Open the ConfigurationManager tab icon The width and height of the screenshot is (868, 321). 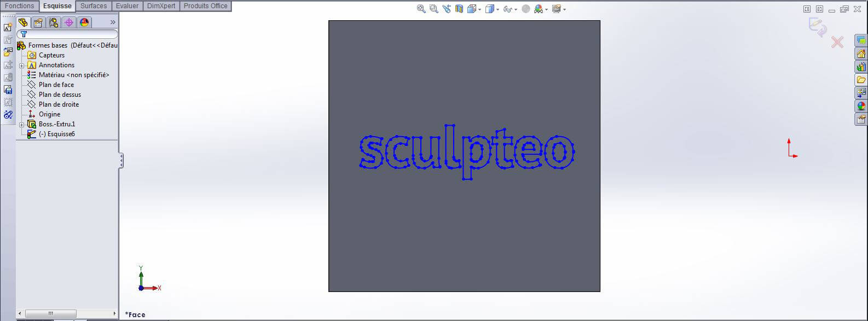[54, 22]
